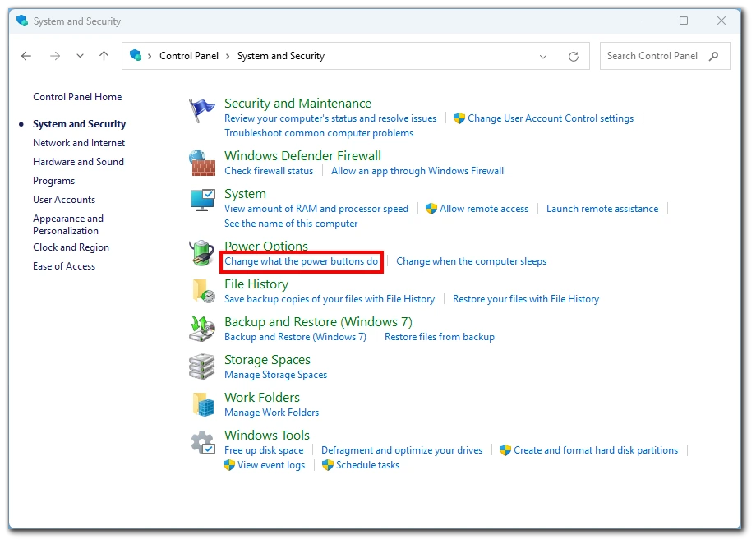Image resolution: width=756 pixels, height=544 pixels.
Task: Click Restore files from backup
Action: [x=440, y=337]
